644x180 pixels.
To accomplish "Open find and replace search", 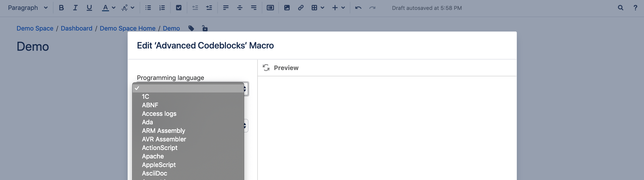I will 620,8.
